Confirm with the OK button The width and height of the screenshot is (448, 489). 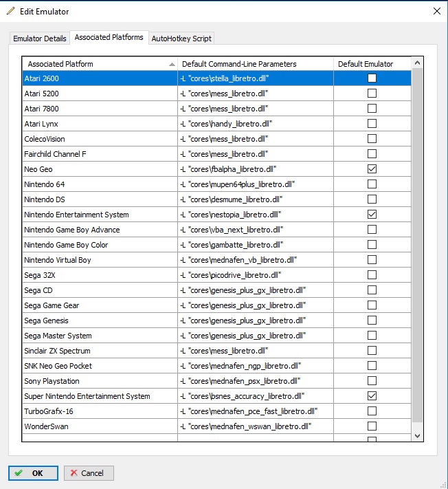click(x=33, y=473)
